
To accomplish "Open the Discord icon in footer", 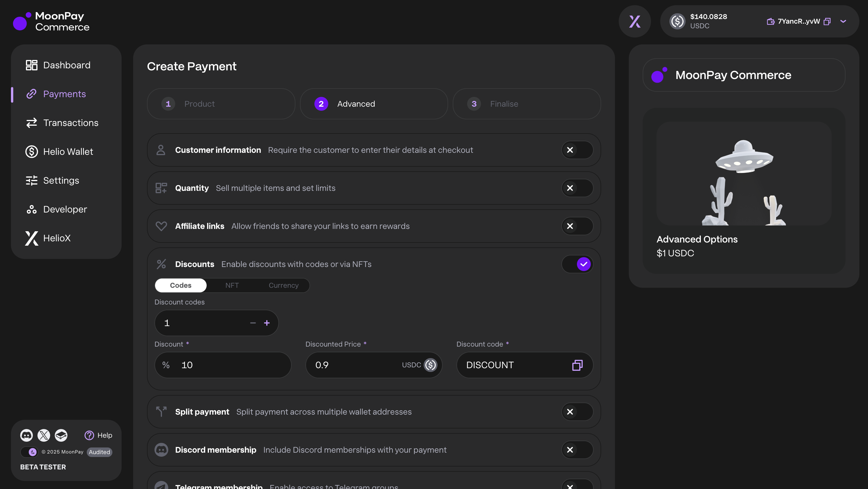I will 26,435.
